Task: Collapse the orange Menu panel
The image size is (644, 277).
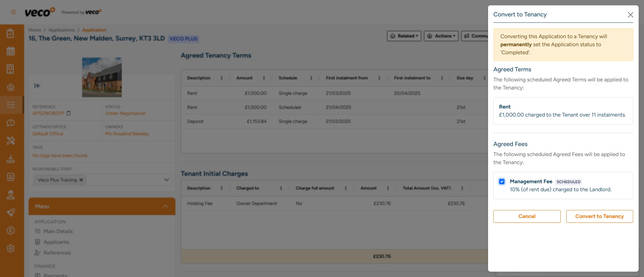Action: click(165, 206)
